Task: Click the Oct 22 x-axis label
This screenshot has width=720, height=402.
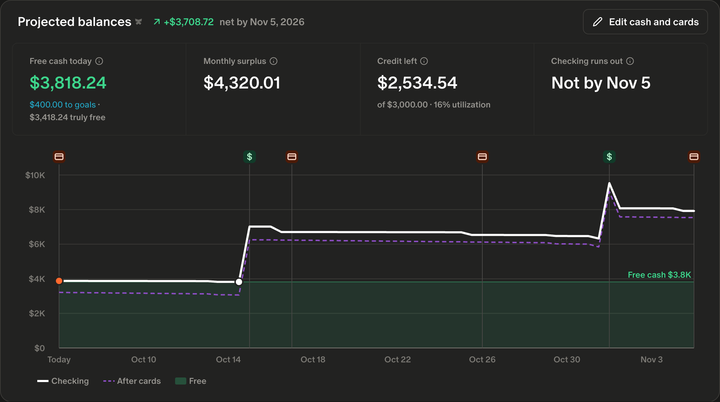Action: (x=398, y=359)
